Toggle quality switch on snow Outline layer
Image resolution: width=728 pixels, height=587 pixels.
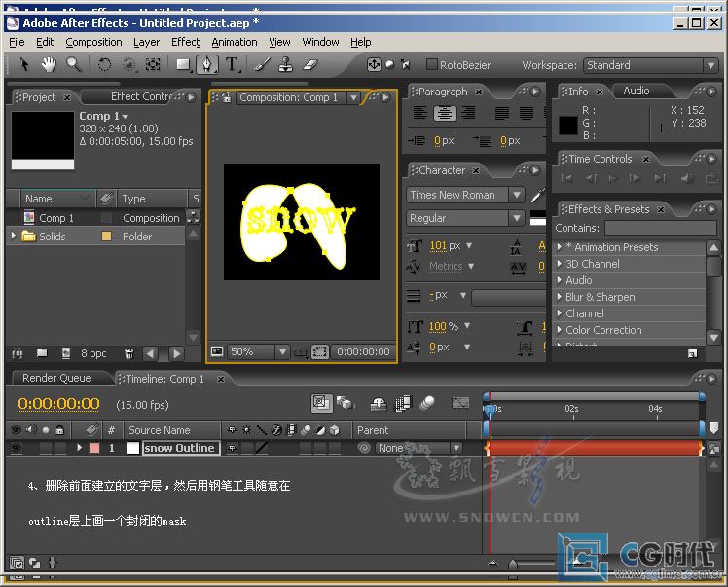click(x=262, y=448)
